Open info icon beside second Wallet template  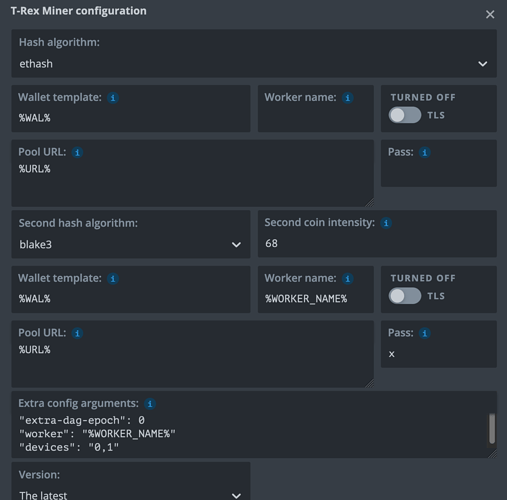tap(113, 279)
